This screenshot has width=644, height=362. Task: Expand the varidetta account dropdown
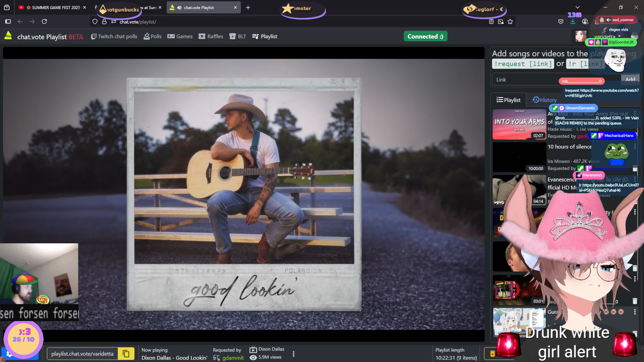[619, 36]
